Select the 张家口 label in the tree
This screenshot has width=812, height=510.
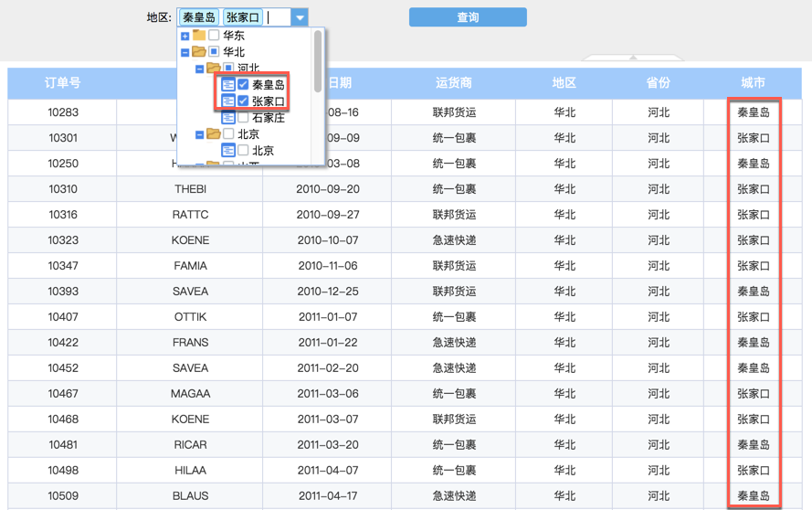click(269, 101)
